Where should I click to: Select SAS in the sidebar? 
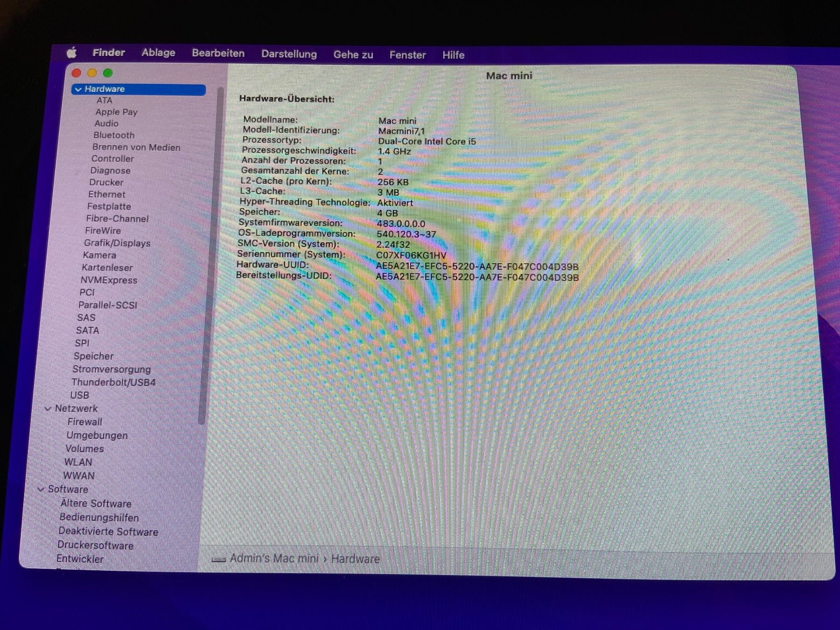pos(86,318)
